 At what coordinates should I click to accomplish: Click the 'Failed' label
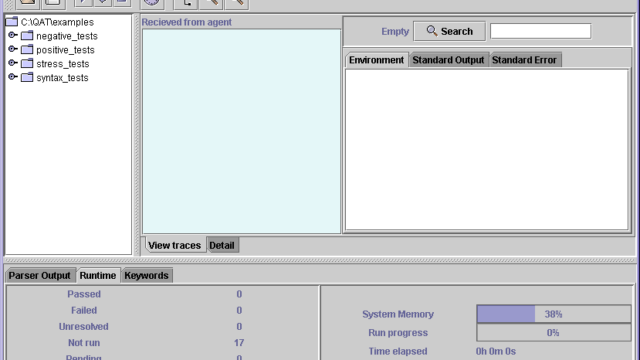84,310
